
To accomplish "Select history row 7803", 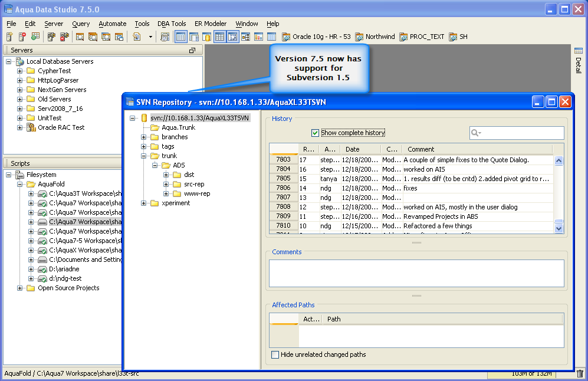I will coord(412,160).
